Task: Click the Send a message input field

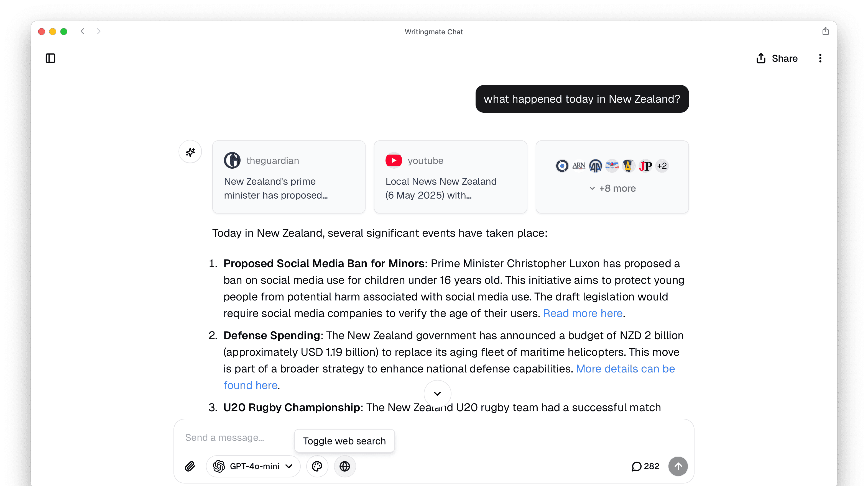Action: [236, 438]
